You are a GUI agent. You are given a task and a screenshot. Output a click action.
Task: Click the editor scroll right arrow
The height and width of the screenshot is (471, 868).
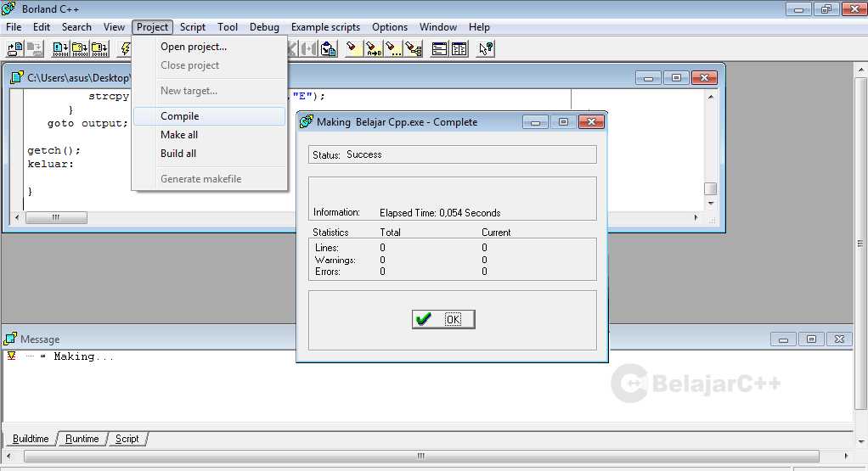pos(696,217)
